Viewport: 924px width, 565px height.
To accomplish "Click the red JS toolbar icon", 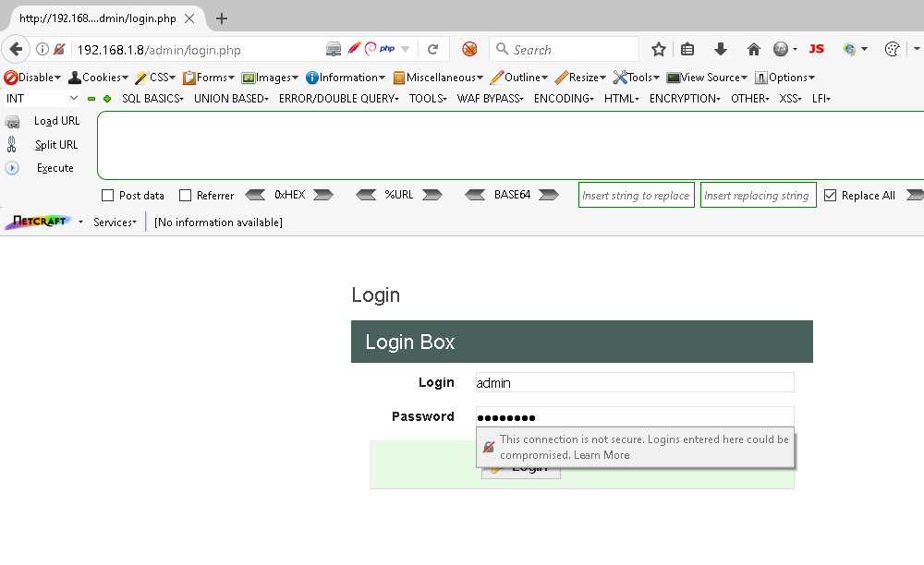I will [816, 49].
